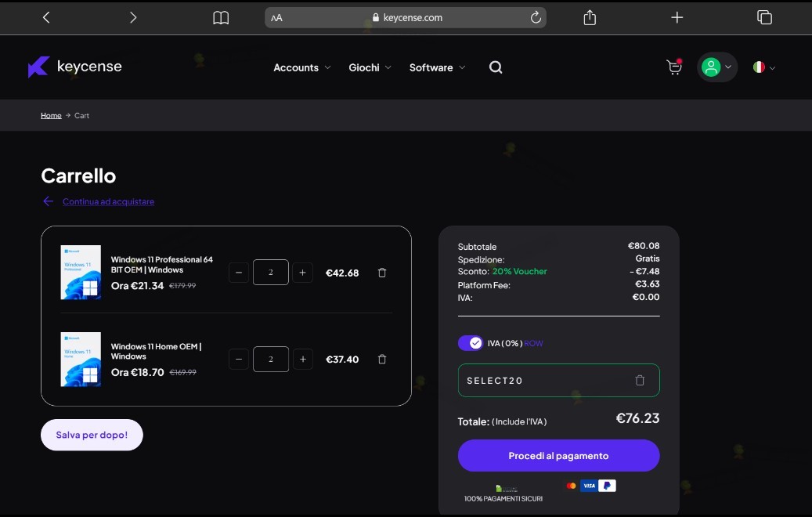Click the keycense logo
This screenshot has width=812, height=517.
pos(75,67)
